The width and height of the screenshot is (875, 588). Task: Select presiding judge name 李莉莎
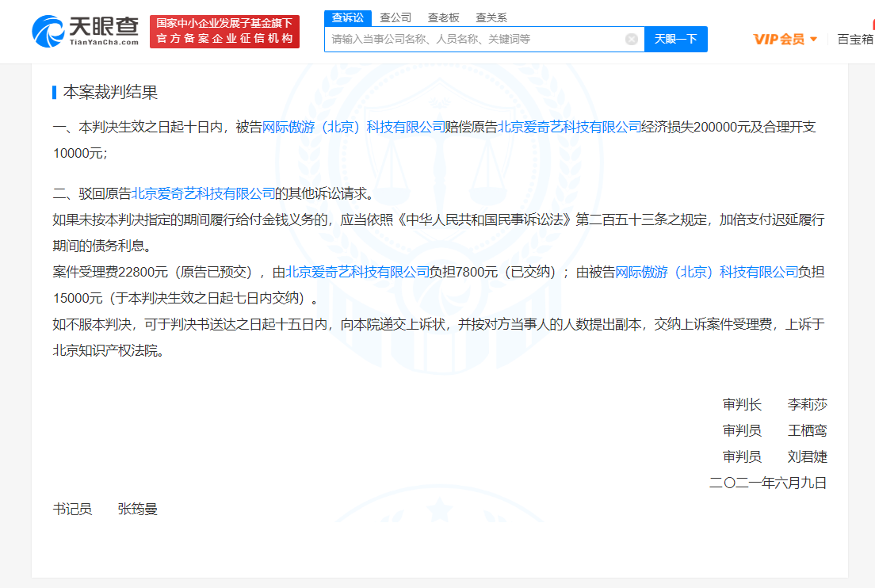(807, 404)
